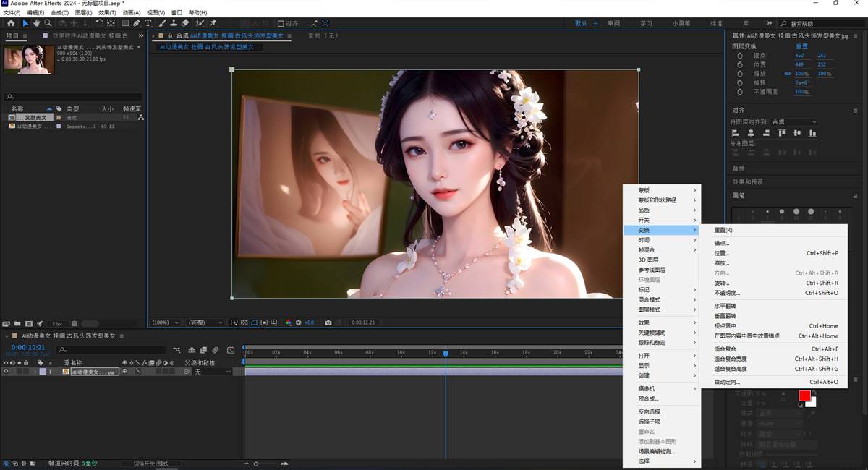The height and width of the screenshot is (470, 868).
Task: Click the position stopwatch icon (位置)
Action: coord(740,64)
